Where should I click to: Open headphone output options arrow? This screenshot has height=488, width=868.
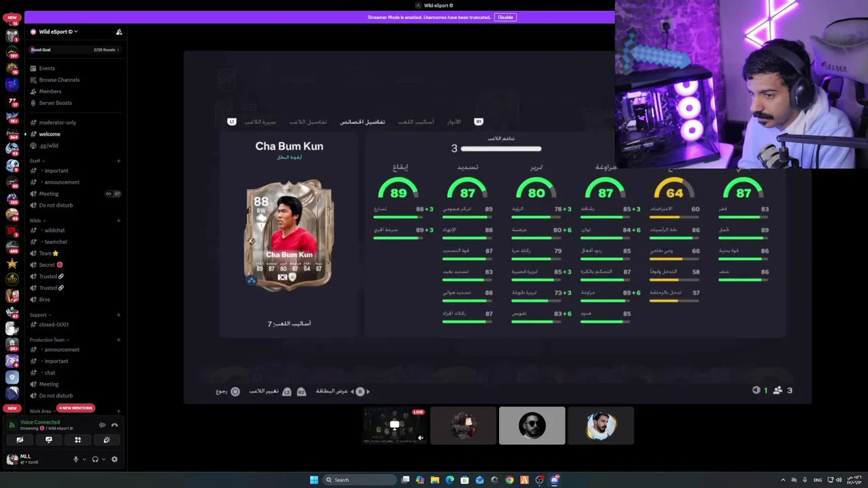click(103, 460)
